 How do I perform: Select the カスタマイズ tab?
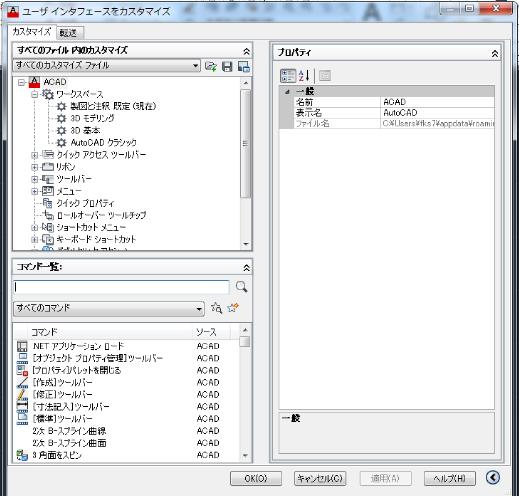coord(32,32)
